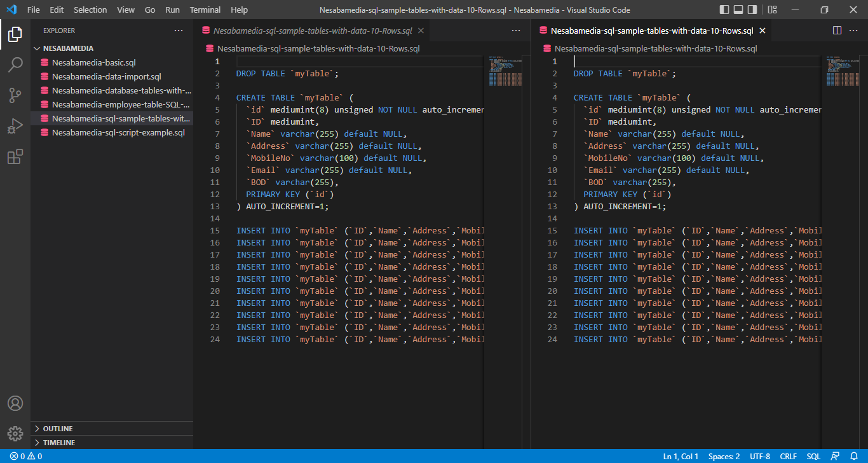Viewport: 868px width, 463px height.
Task: Expand the Outline section
Action: pos(57,429)
